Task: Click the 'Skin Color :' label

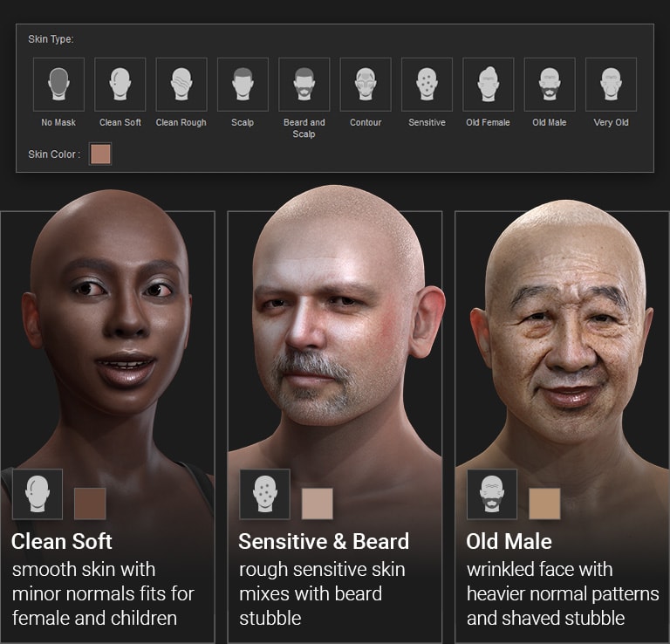Action: (54, 154)
